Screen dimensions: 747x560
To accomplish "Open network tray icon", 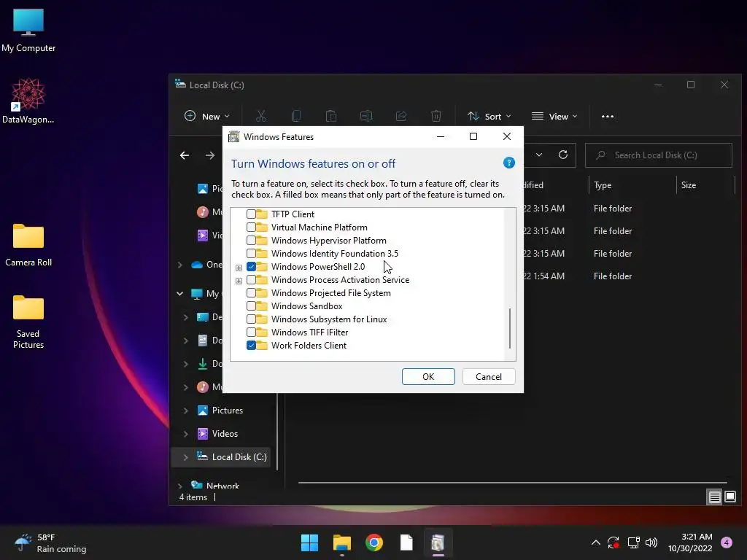I will [x=633, y=542].
